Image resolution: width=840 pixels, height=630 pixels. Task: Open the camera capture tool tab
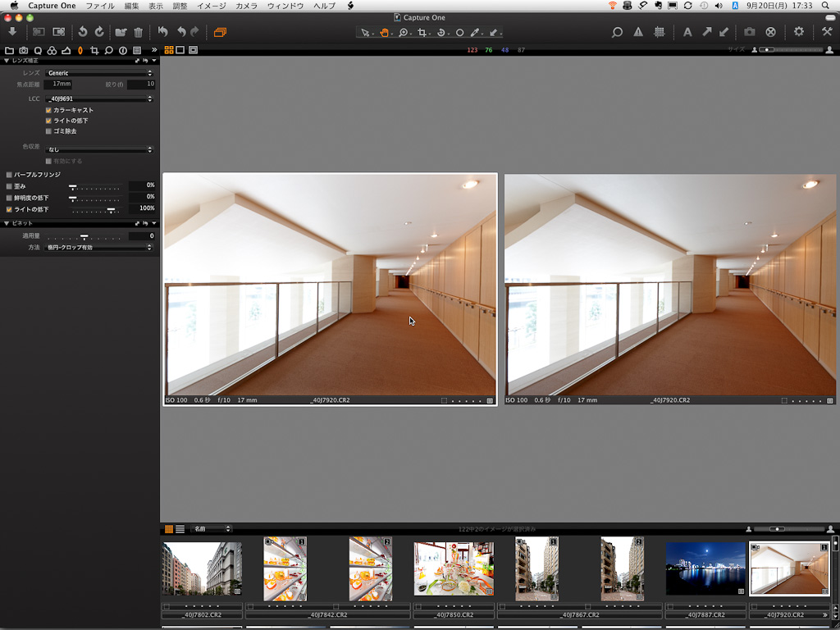[x=23, y=50]
